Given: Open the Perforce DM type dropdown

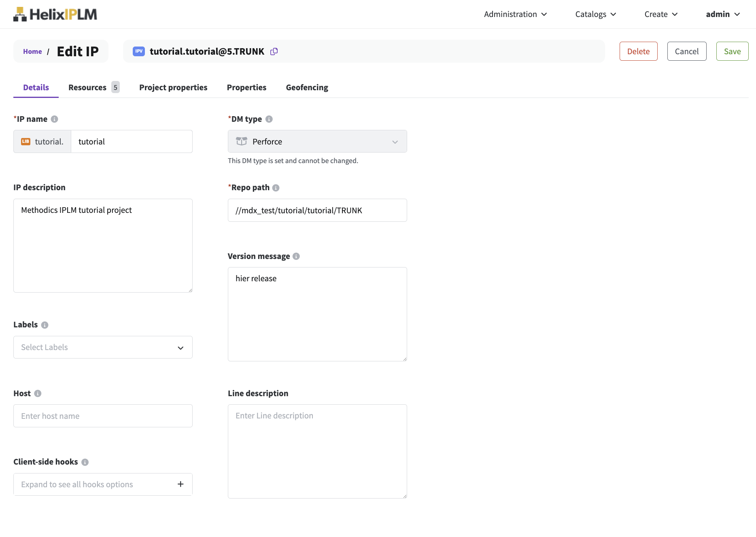Looking at the screenshot, I should tap(317, 141).
